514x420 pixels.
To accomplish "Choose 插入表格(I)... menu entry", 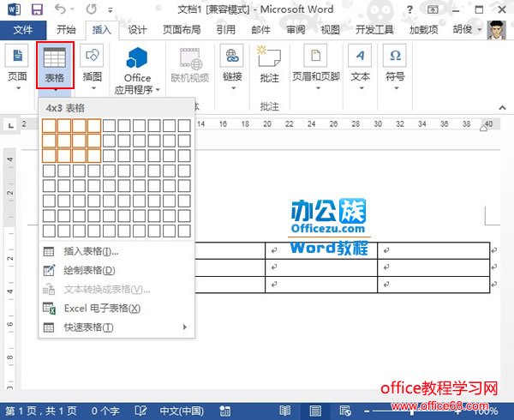I will tap(117, 251).
